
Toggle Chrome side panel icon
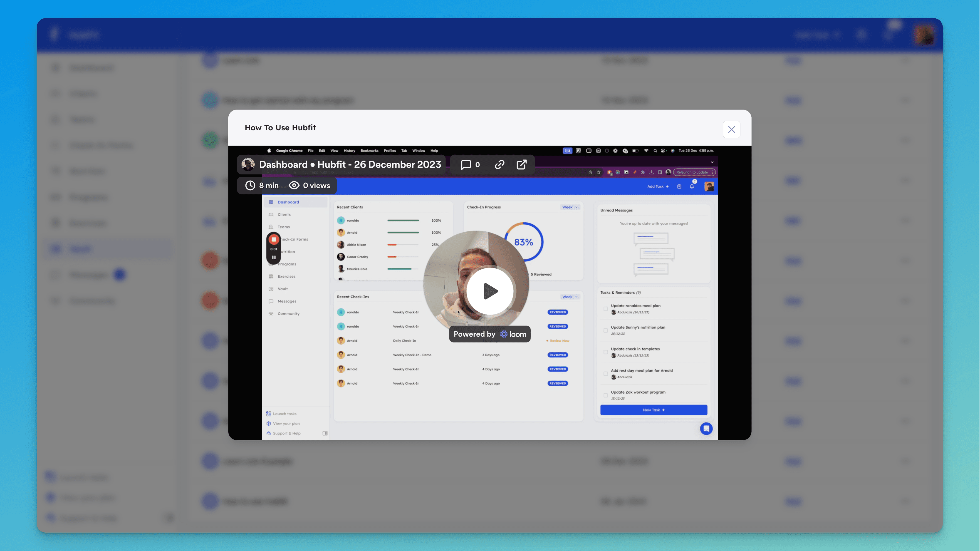tap(660, 172)
